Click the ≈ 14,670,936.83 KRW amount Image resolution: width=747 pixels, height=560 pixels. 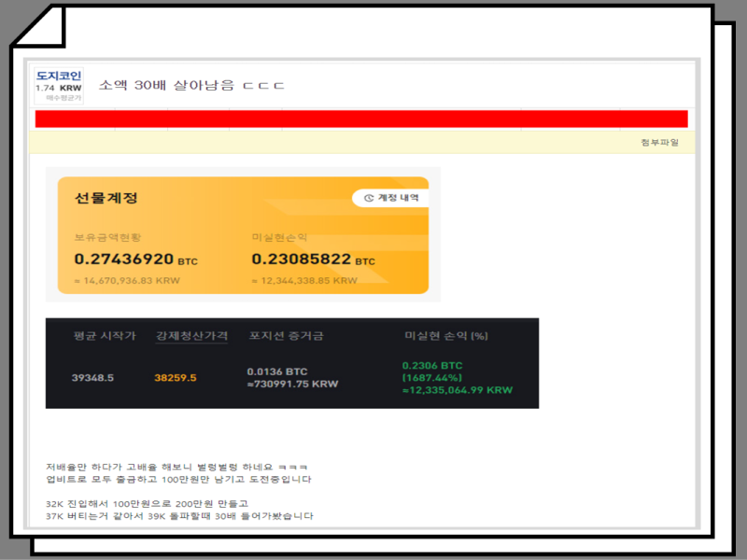(127, 281)
